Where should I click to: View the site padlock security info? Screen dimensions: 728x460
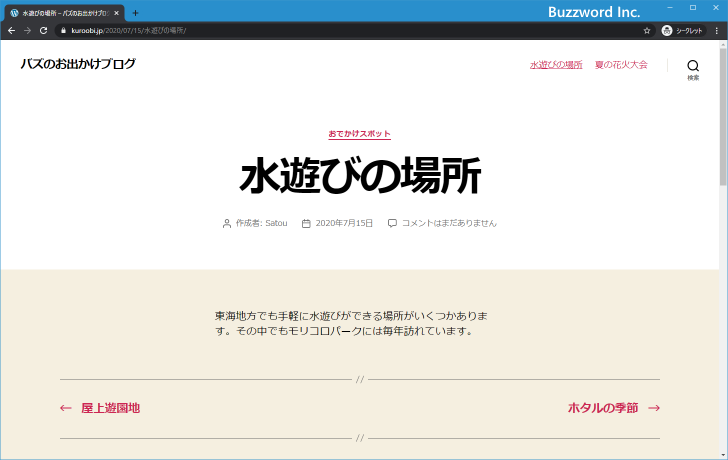coord(62,31)
